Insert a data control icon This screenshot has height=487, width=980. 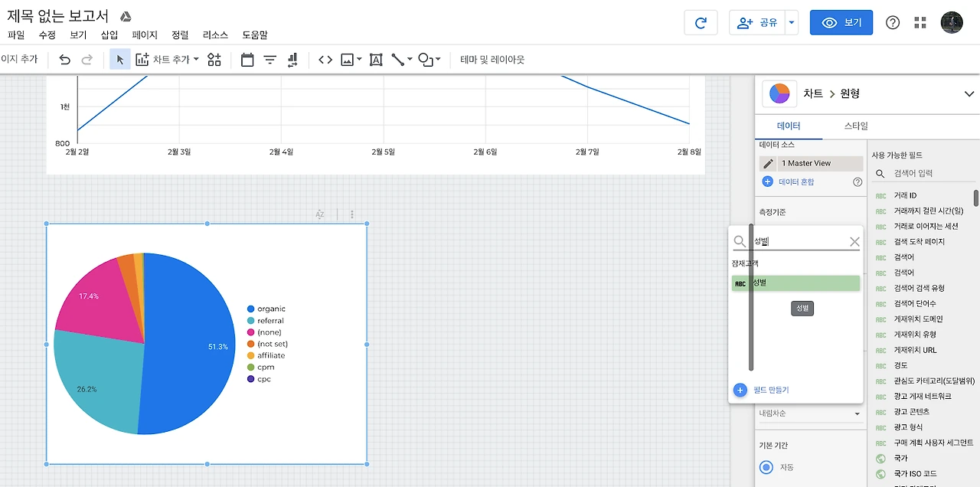pyautogui.click(x=292, y=60)
